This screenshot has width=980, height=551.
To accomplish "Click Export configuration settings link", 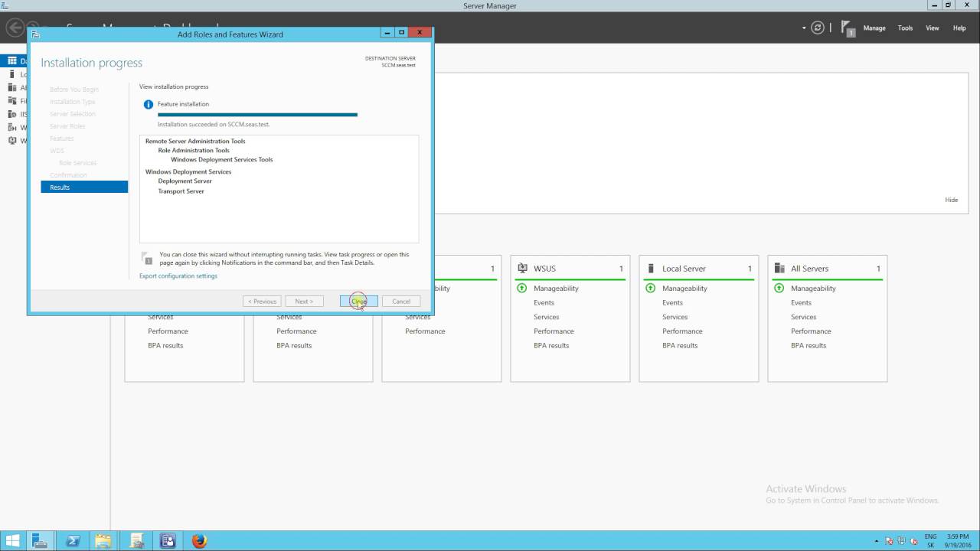I will 178,276.
